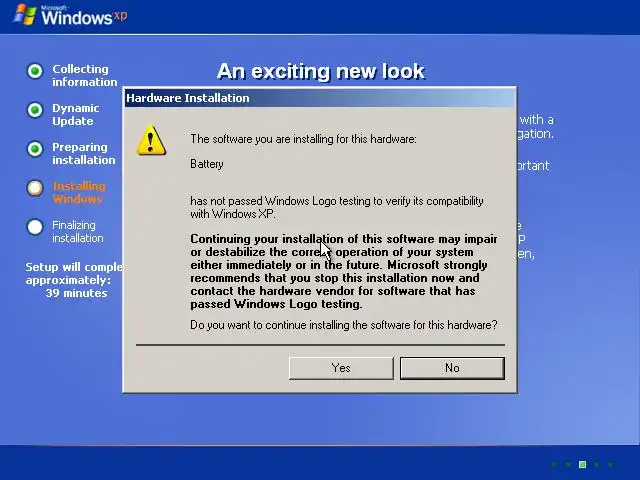The image size is (640, 480).
Task: Click the Finalizing installation empty step indicator
Action: point(35,227)
